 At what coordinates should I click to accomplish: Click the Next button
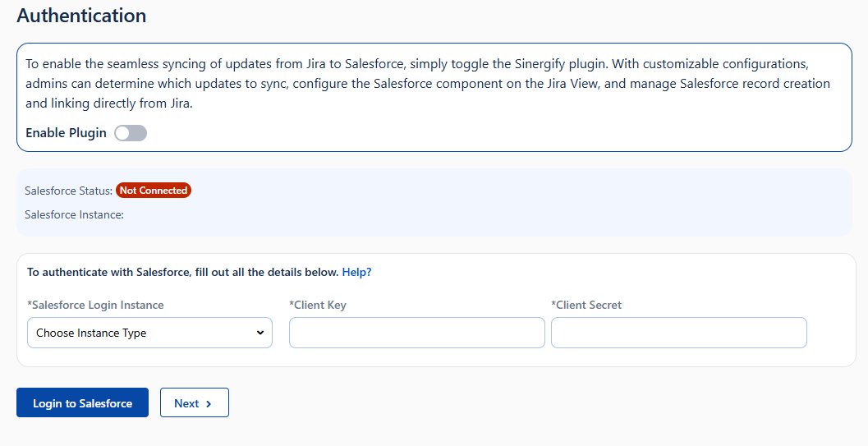(194, 402)
